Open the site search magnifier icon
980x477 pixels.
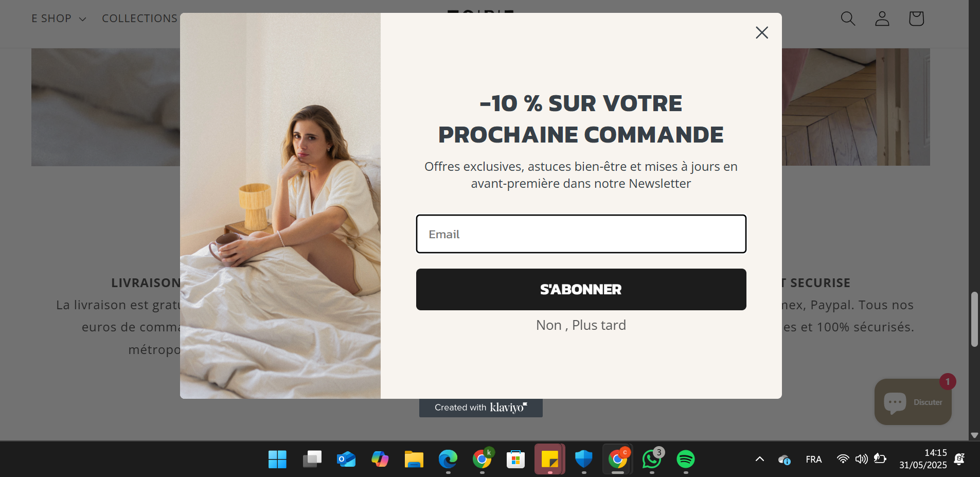[x=848, y=19]
